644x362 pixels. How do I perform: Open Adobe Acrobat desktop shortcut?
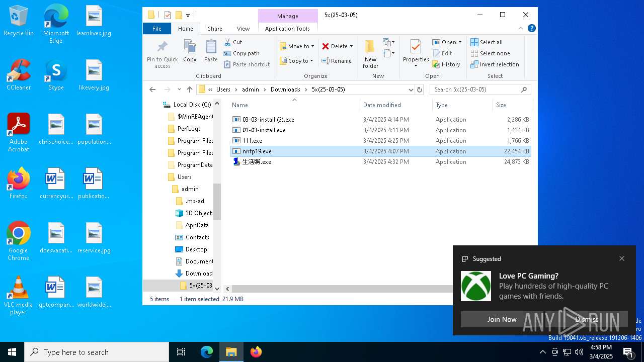pos(19,133)
